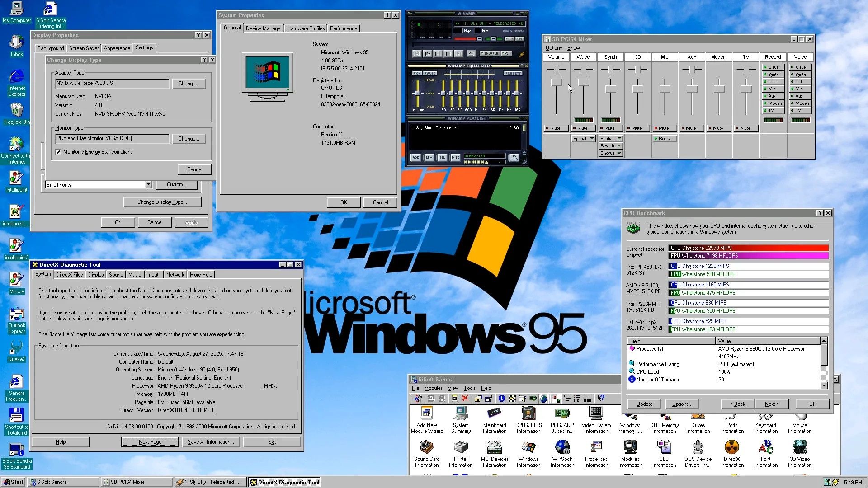Switch to Performance tab in System Properties
Screen dimensions: 868x488
(343, 28)
